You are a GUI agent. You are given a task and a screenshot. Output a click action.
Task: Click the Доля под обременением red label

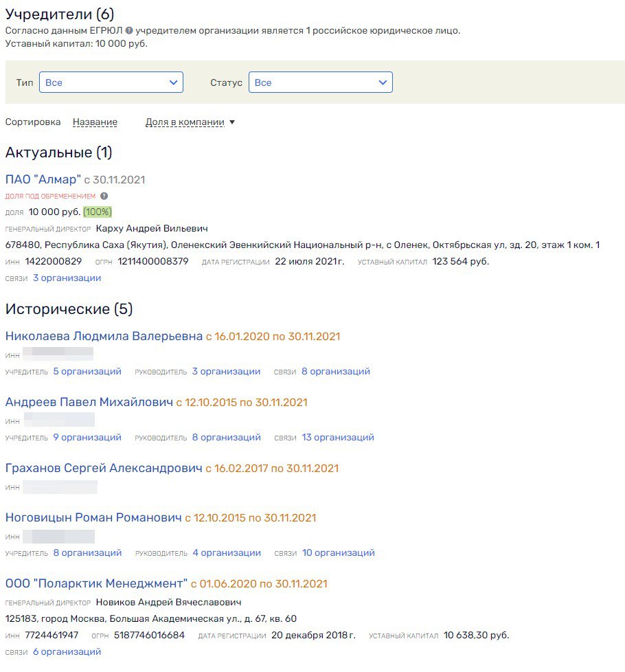(50, 196)
